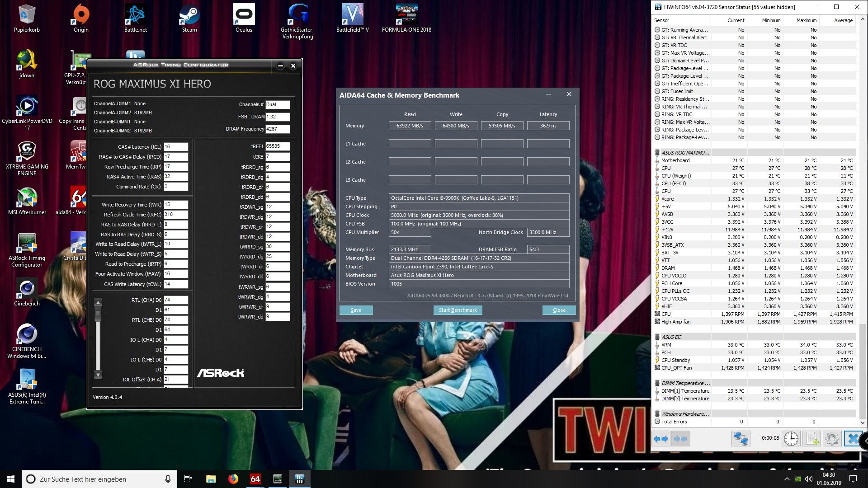Save the AIDA64 benchmark result
The image size is (868, 488).
356,310
